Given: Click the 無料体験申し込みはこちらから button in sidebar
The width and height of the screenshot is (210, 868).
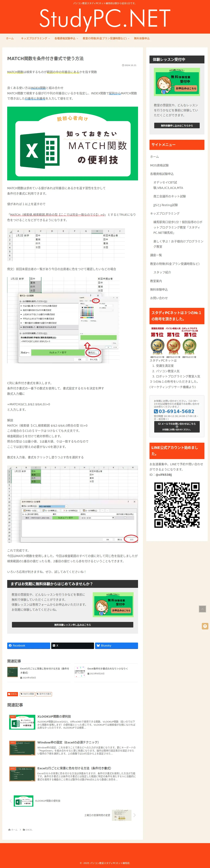Looking at the screenshot, I should pyautogui.click(x=177, y=125).
